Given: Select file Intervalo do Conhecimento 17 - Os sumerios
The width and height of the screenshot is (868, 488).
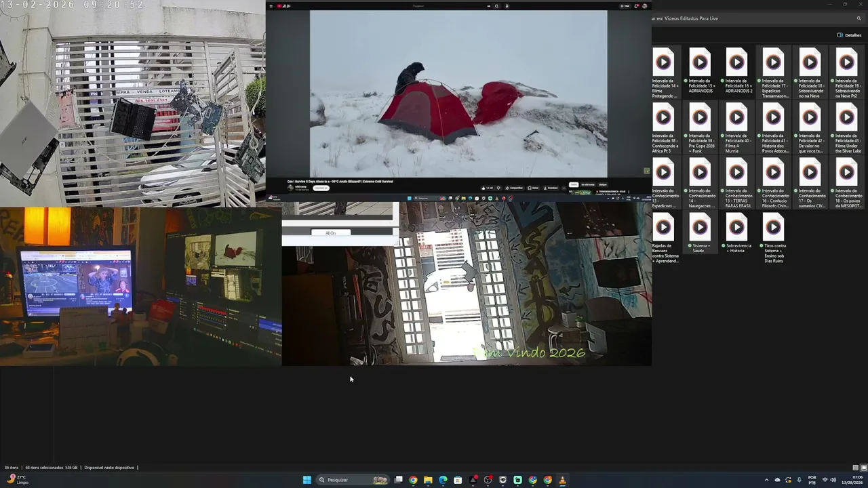Looking at the screenshot, I should pyautogui.click(x=810, y=182).
